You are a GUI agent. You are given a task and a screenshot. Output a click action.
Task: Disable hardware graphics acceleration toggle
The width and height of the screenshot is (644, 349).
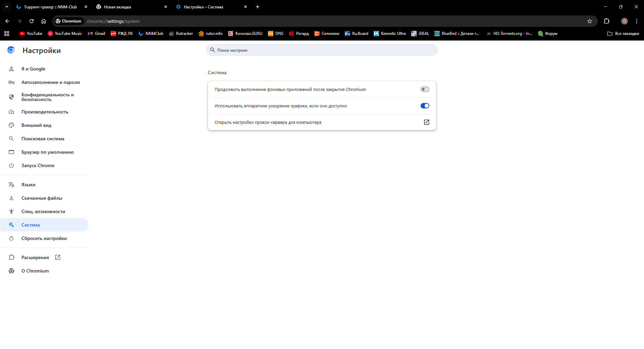[425, 106]
